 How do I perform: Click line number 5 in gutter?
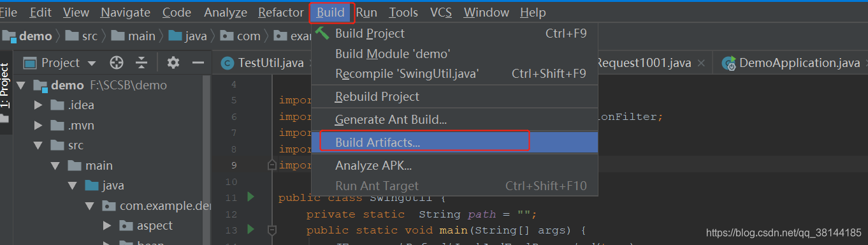point(233,100)
